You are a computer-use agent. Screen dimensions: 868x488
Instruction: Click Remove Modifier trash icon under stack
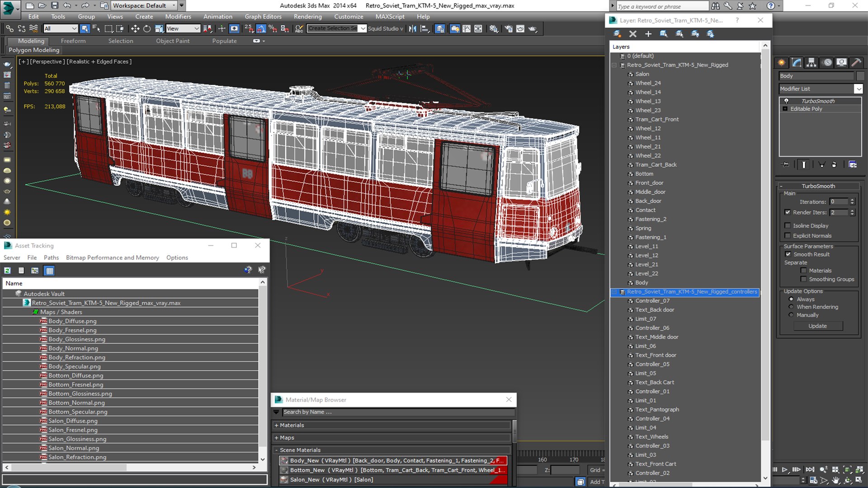[834, 164]
